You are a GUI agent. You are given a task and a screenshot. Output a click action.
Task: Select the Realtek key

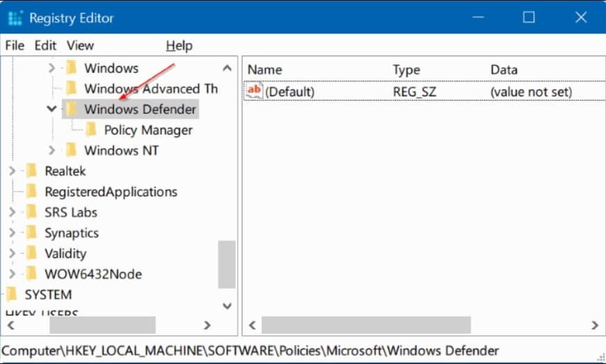click(x=65, y=171)
